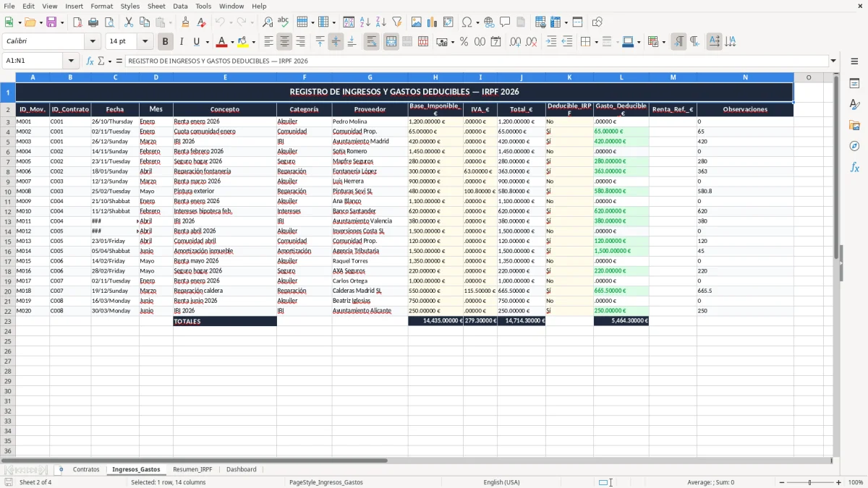Switch to the Resumen_IRPF sheet tab
The width and height of the screenshot is (868, 488).
192,469
